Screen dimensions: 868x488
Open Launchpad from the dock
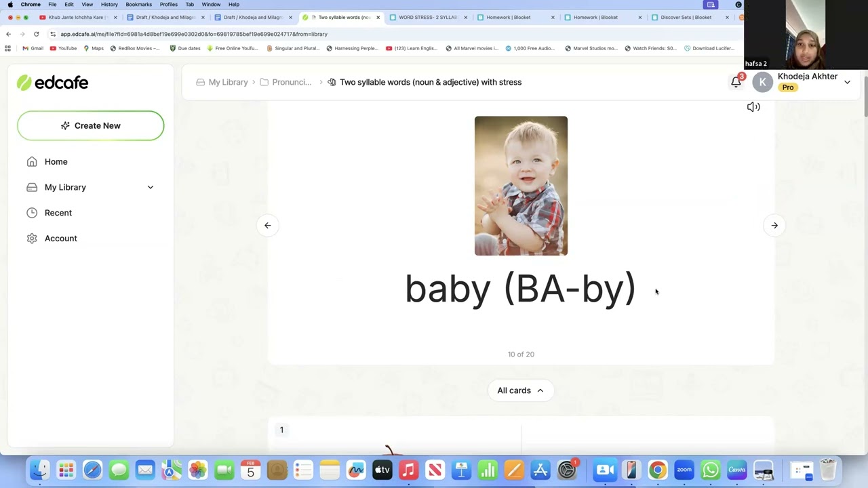click(x=66, y=470)
